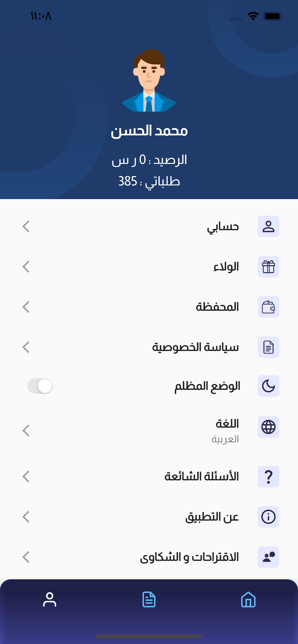Open the الاقتراحات و الشكاوى page
298x644 pixels.
pyautogui.click(x=189, y=557)
